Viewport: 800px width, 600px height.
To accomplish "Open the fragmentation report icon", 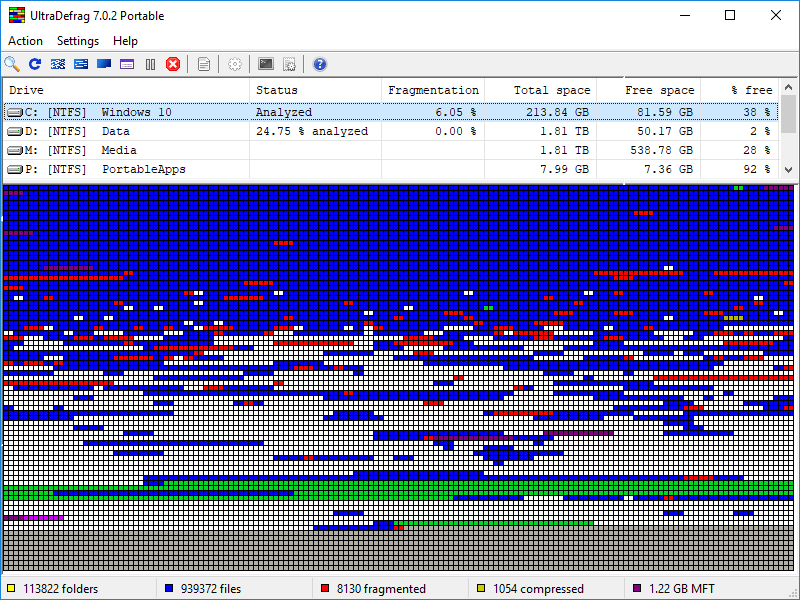I will pos(204,64).
